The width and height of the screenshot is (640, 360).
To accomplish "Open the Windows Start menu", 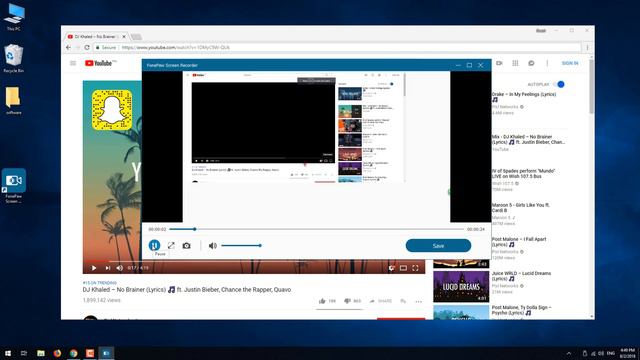I will (x=8, y=353).
